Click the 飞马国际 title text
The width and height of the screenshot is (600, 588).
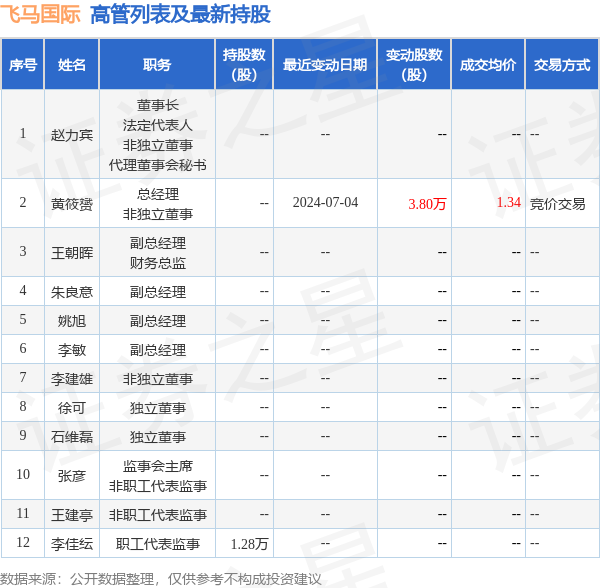(x=40, y=14)
